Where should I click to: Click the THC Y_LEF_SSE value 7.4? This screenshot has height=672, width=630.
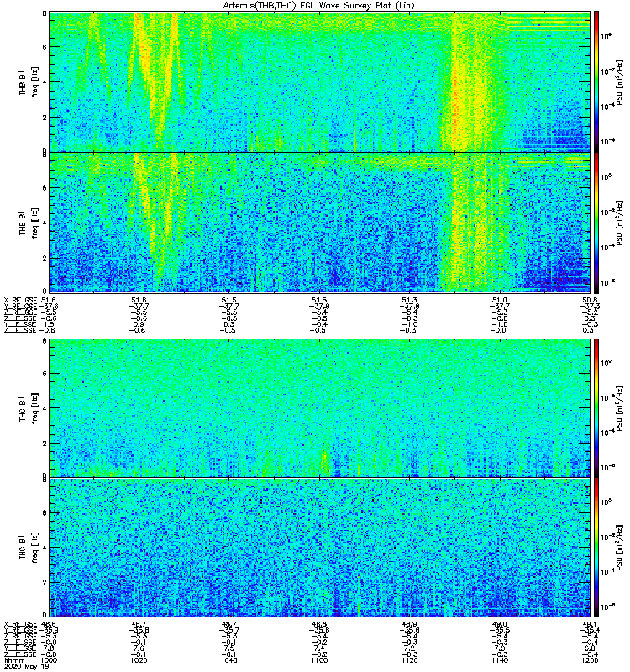(319, 648)
